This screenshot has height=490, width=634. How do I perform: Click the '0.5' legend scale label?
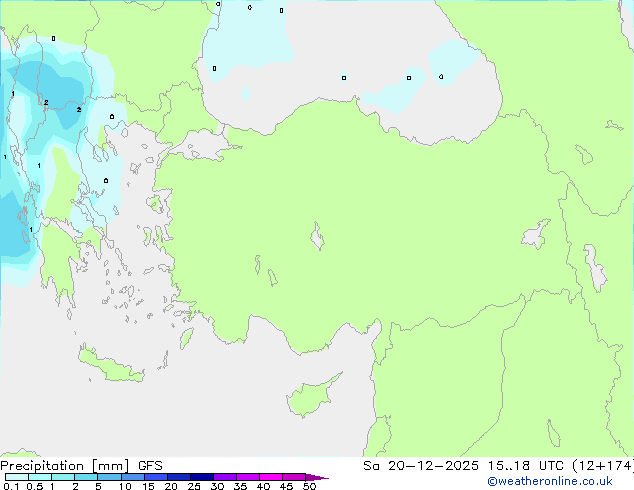(x=35, y=486)
